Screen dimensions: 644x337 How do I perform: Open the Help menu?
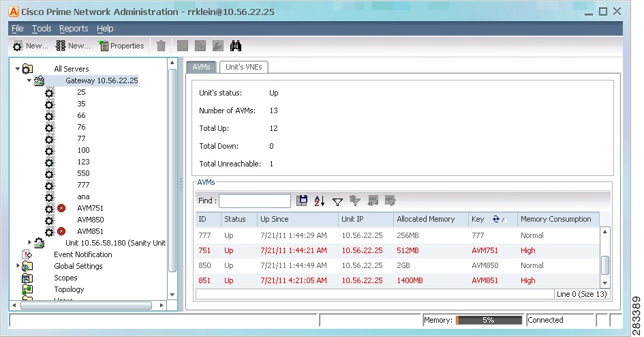(105, 29)
